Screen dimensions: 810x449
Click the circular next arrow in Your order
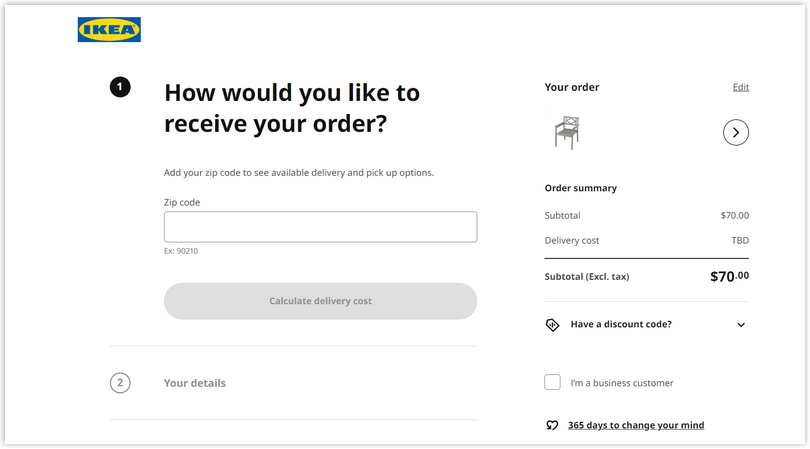(x=736, y=133)
